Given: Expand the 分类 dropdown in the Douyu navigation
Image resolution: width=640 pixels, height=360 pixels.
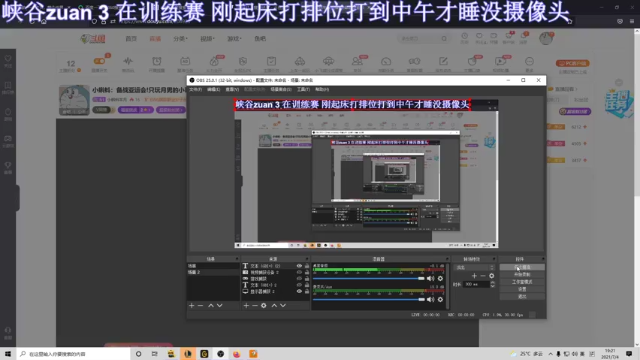Looking at the screenshot, I should (x=180, y=39).
